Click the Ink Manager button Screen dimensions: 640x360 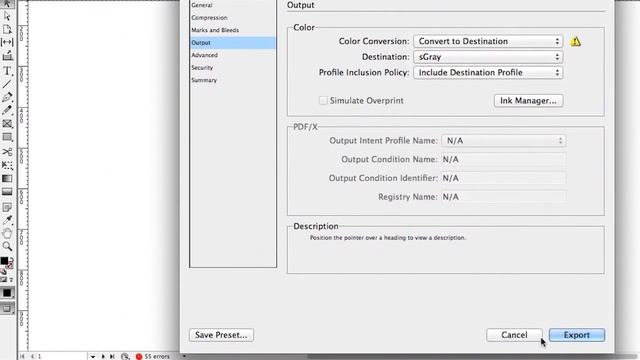528,100
